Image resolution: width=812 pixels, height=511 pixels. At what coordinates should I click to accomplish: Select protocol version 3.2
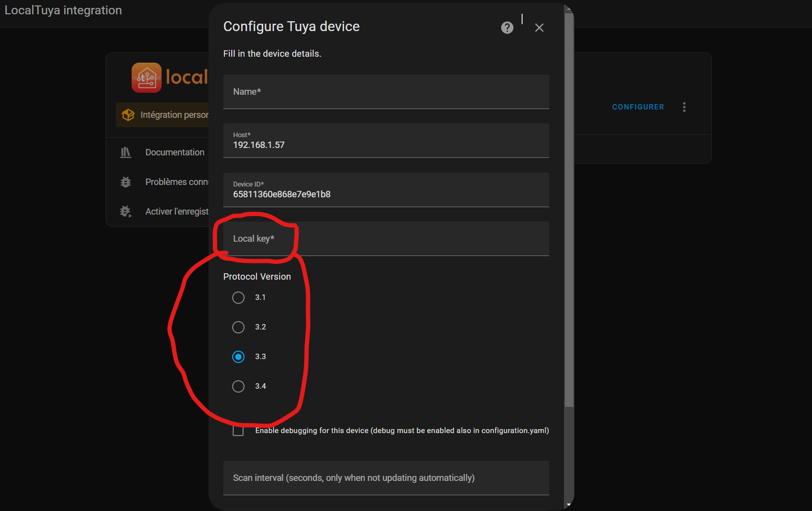click(238, 327)
